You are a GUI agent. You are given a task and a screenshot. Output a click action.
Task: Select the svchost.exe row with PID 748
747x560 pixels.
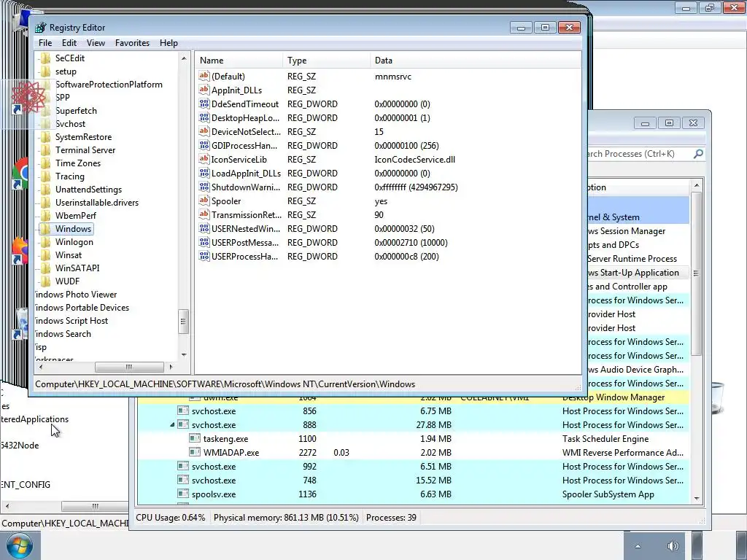[x=414, y=480]
